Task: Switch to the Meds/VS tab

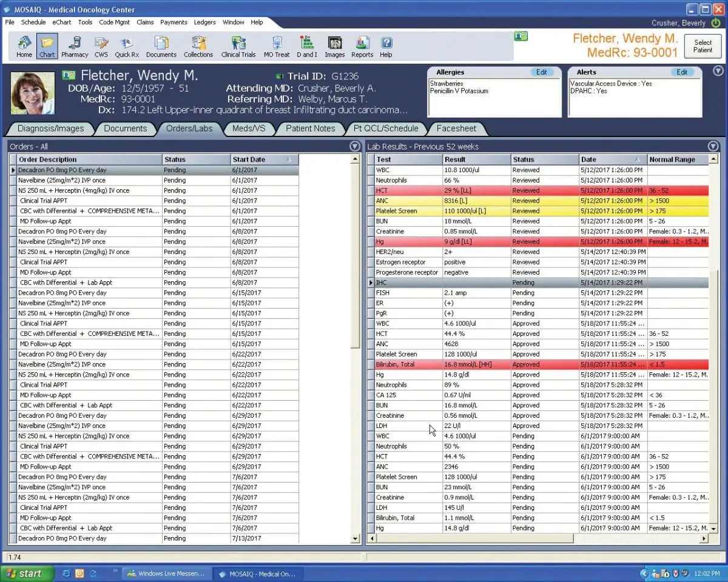Action: click(x=249, y=129)
